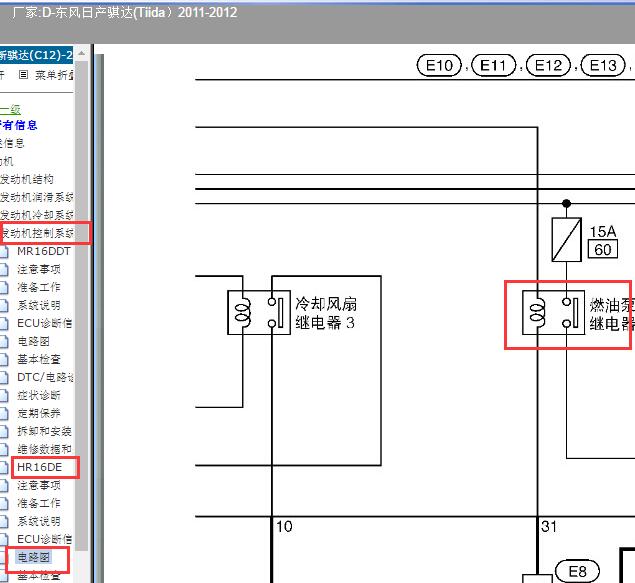Click the menu collapse list icon
The width and height of the screenshot is (635, 583).
pos(23,74)
